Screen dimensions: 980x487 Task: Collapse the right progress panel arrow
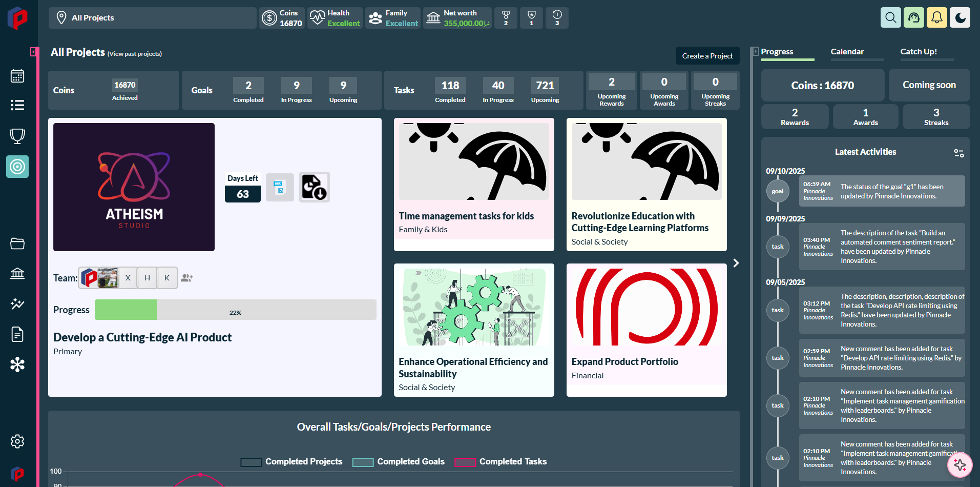tap(756, 51)
